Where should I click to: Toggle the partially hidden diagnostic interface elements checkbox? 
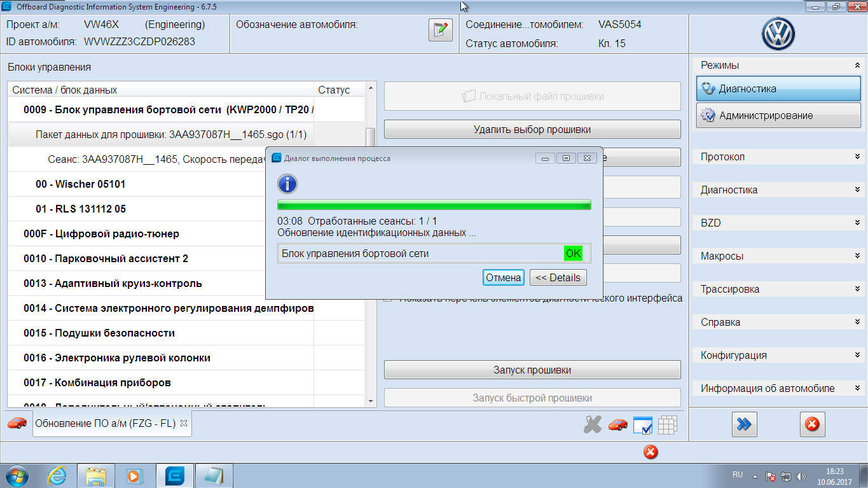tap(388, 298)
